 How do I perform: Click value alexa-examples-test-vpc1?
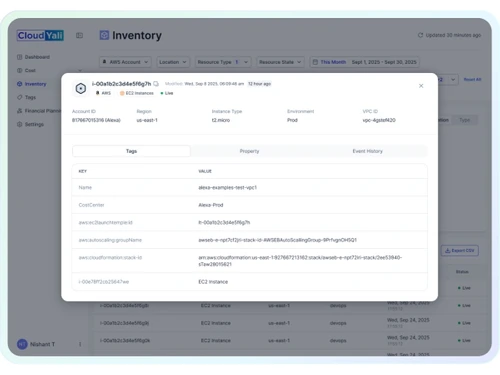[228, 187]
